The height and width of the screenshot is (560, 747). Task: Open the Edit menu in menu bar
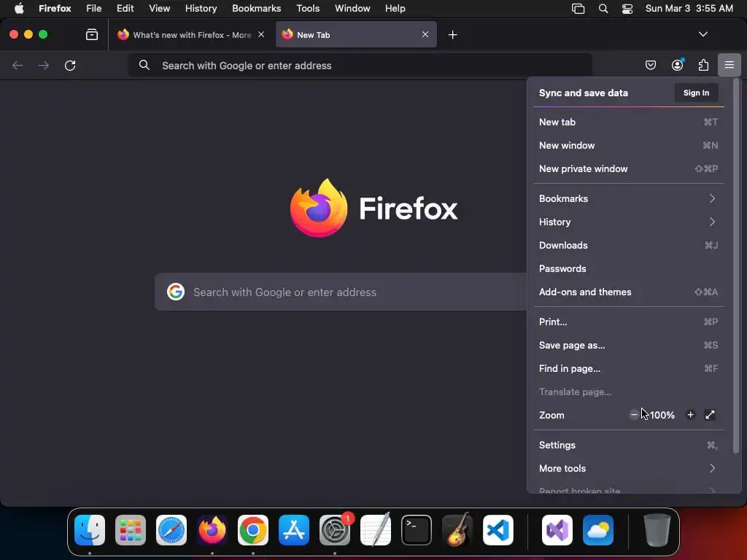click(x=125, y=9)
